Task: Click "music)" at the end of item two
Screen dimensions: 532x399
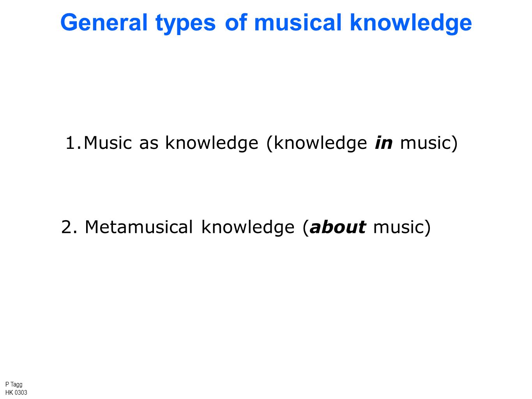Action: coord(402,228)
